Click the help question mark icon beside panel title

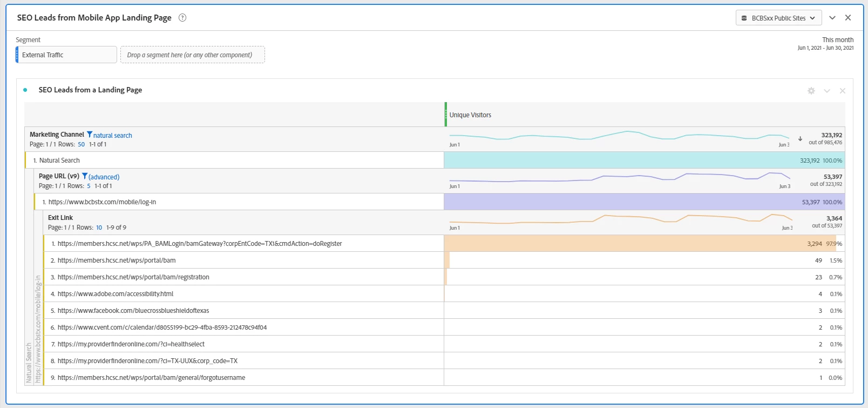pos(182,18)
